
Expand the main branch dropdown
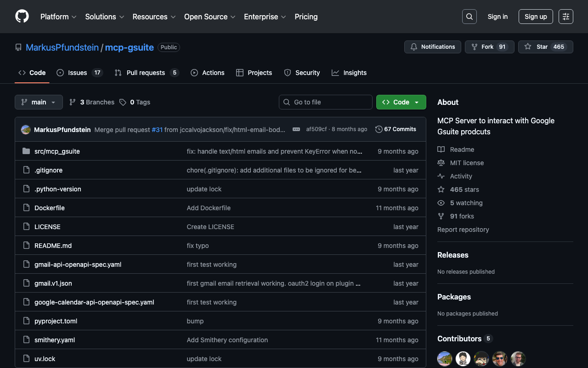(39, 102)
